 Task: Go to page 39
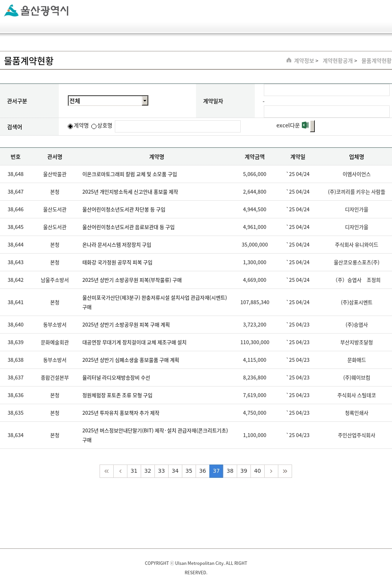(x=244, y=471)
